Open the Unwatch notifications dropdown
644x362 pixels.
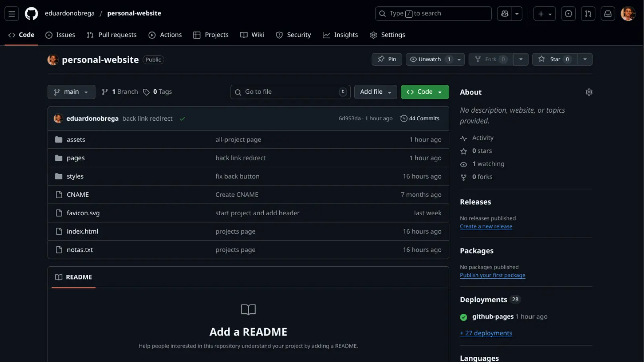click(435, 60)
